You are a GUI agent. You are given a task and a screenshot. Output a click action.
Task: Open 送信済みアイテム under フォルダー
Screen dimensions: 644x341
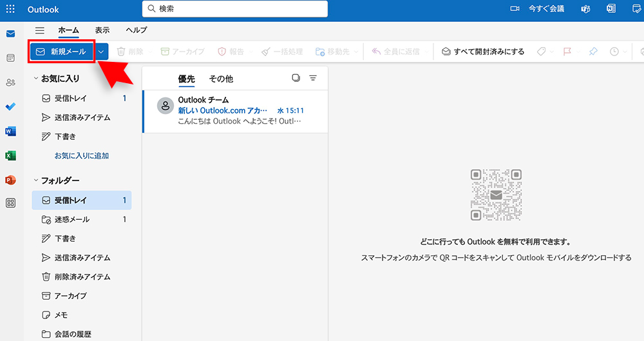(82, 257)
